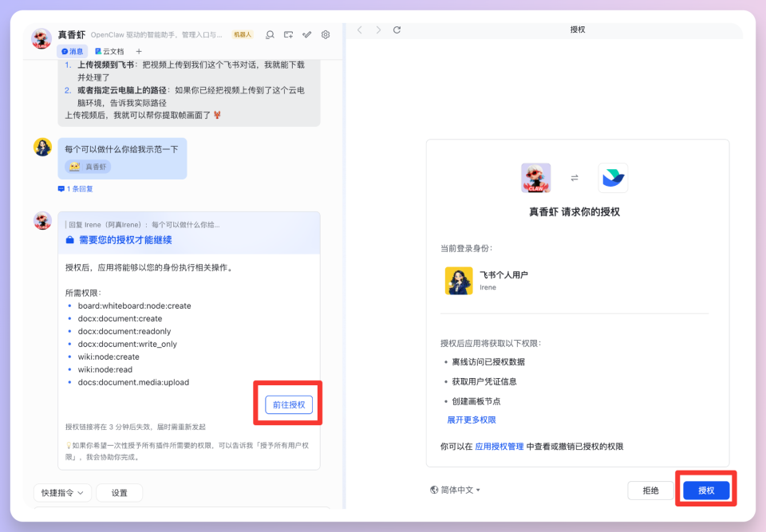The width and height of the screenshot is (766, 532).
Task: Open settings with the gear icon
Action: [325, 34]
